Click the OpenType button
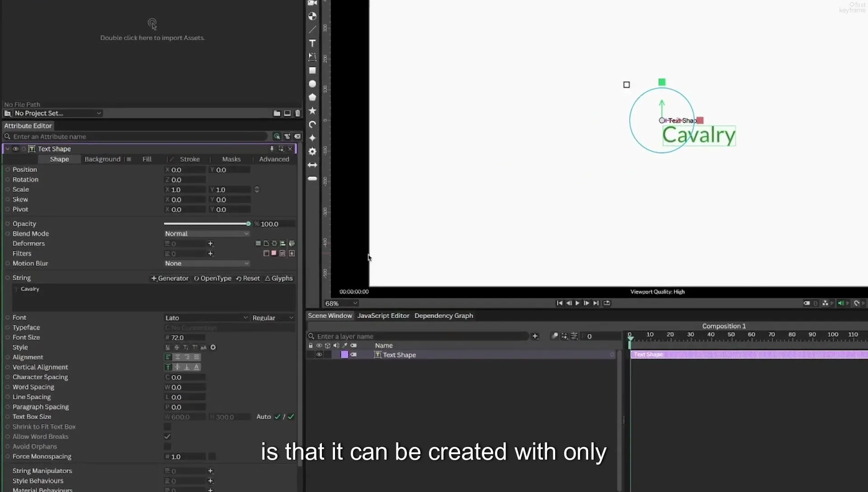 point(212,278)
